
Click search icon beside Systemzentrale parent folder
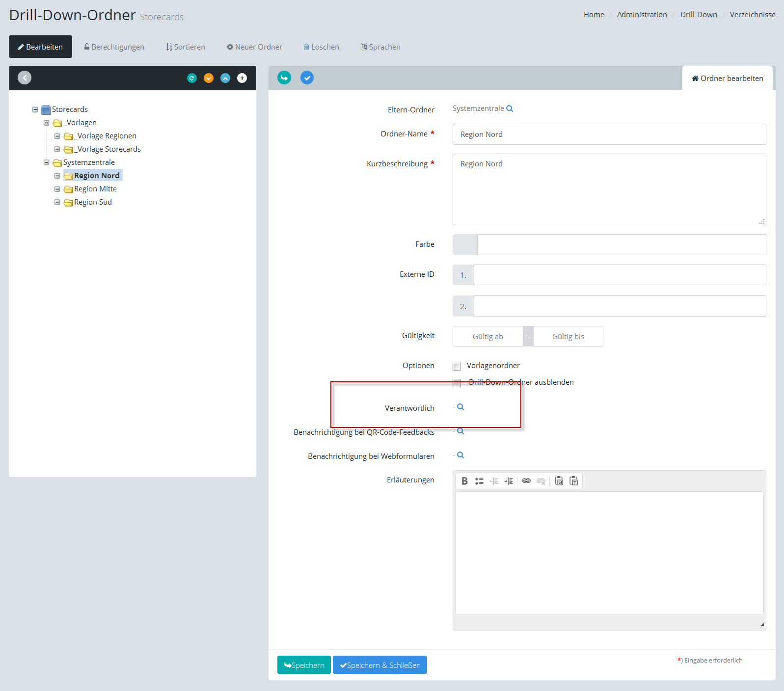click(x=510, y=108)
